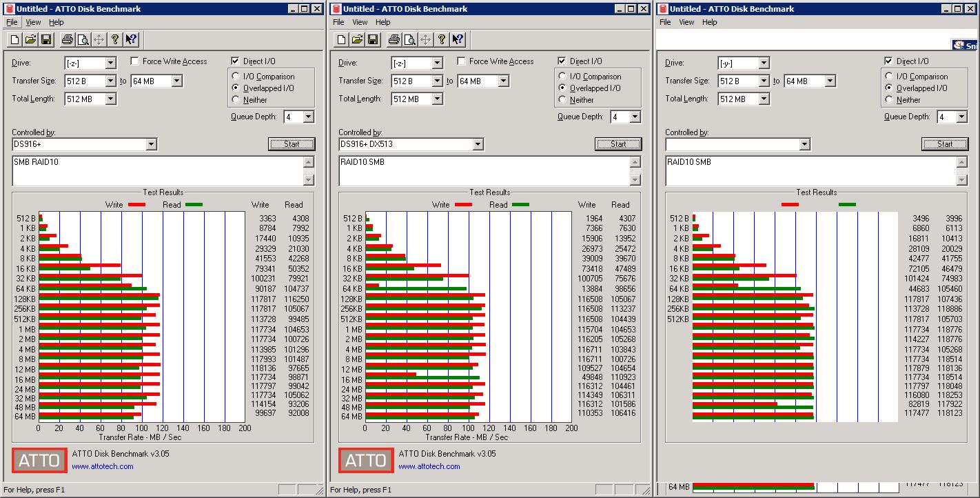Click Start button in left DS916+ window

point(292,144)
